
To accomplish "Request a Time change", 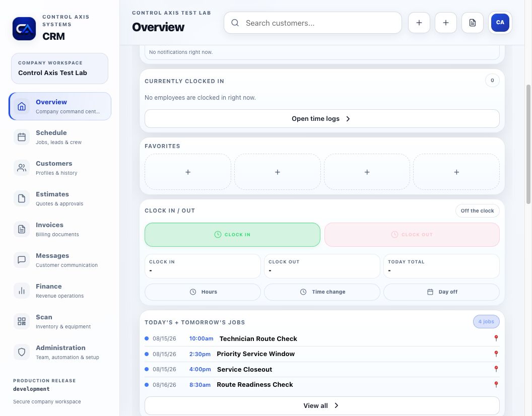I will coord(322,292).
